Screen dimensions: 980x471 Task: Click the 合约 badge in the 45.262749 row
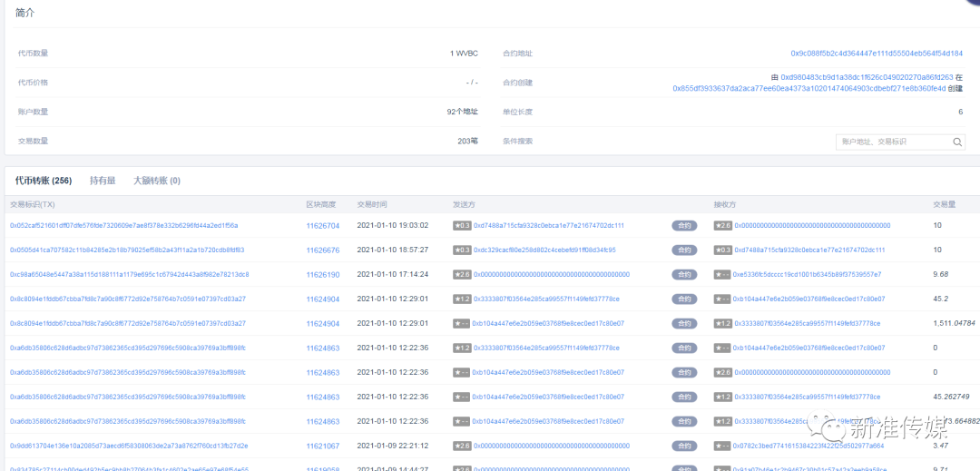684,397
